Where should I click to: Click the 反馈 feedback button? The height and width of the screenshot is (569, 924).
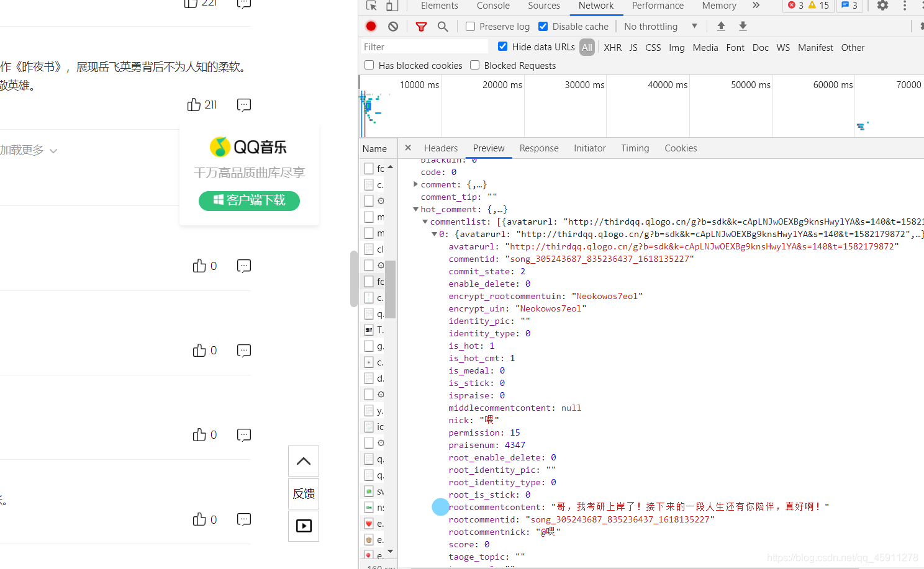[304, 494]
